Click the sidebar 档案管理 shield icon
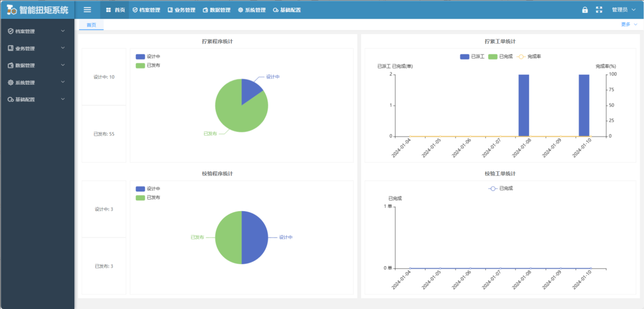The width and height of the screenshot is (644, 309). pyautogui.click(x=11, y=31)
